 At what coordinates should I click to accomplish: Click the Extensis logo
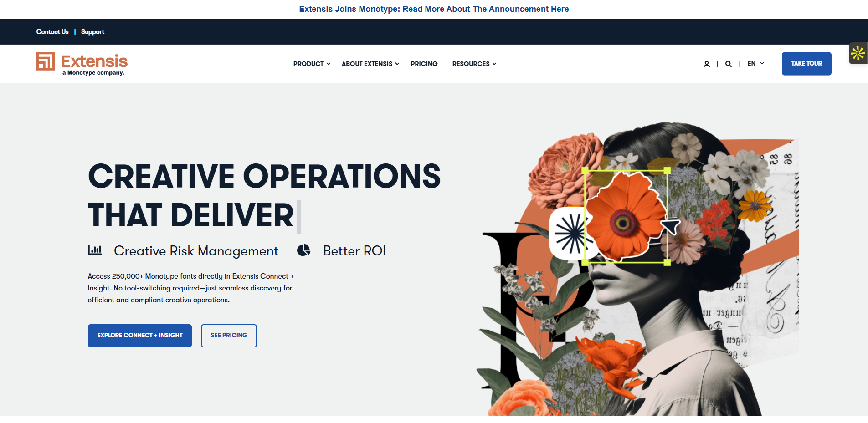coord(82,64)
